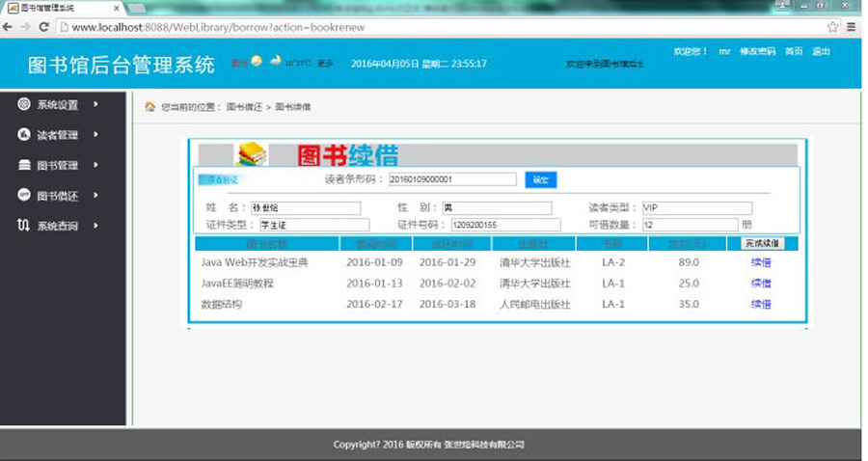This screenshot has width=868, height=461.
Task: Click the browser bookmark star icon
Action: pos(832,27)
